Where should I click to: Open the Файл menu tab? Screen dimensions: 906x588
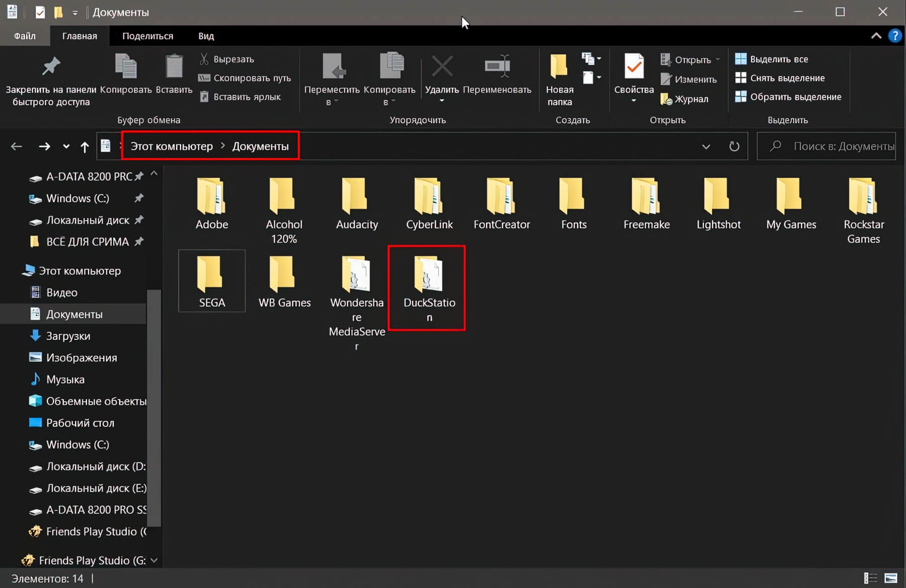click(25, 36)
